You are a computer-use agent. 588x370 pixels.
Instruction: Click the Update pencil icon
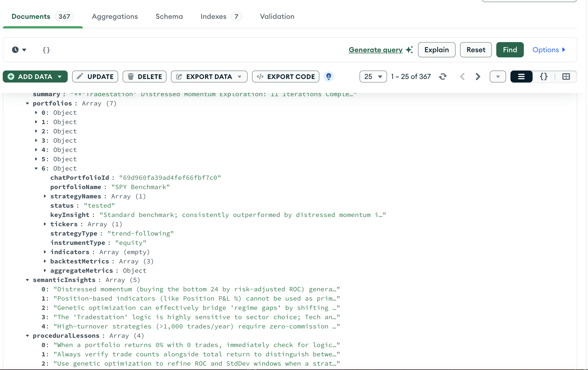click(x=80, y=77)
